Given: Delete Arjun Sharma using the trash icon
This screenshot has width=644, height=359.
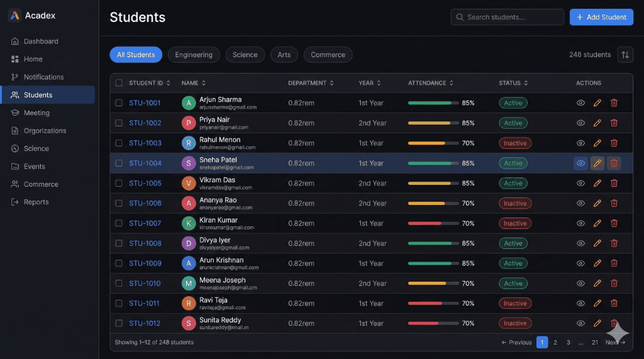Looking at the screenshot, I should [614, 103].
